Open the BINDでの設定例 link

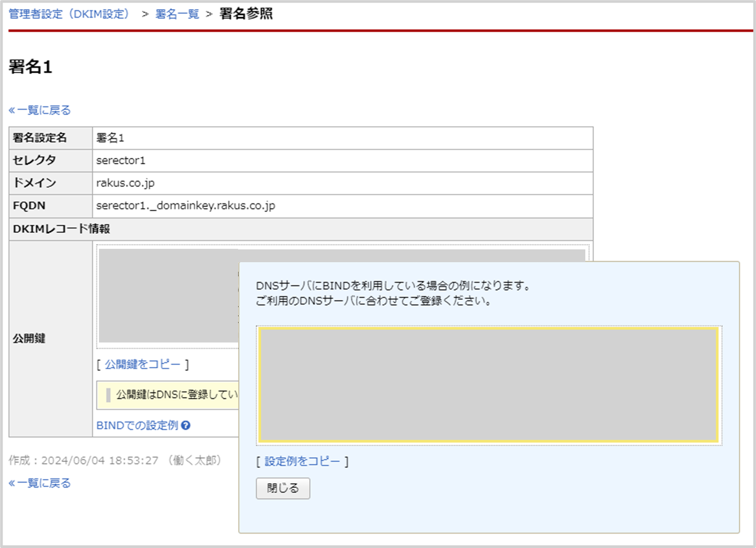pos(135,425)
